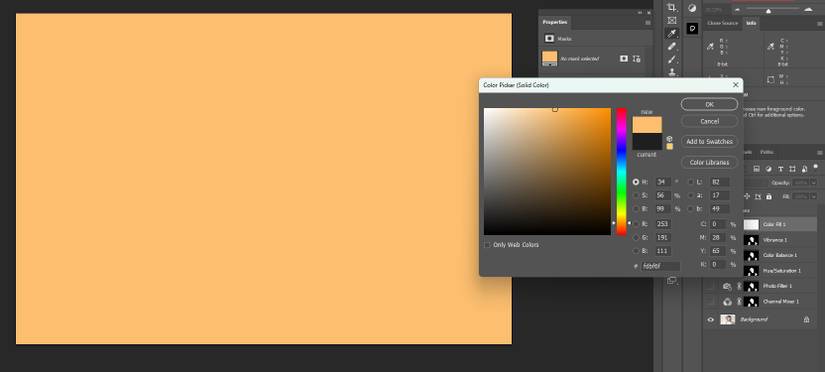Screen dimensions: 825x372
Task: Select the Spot Healing Brush tool
Action: [x=672, y=46]
